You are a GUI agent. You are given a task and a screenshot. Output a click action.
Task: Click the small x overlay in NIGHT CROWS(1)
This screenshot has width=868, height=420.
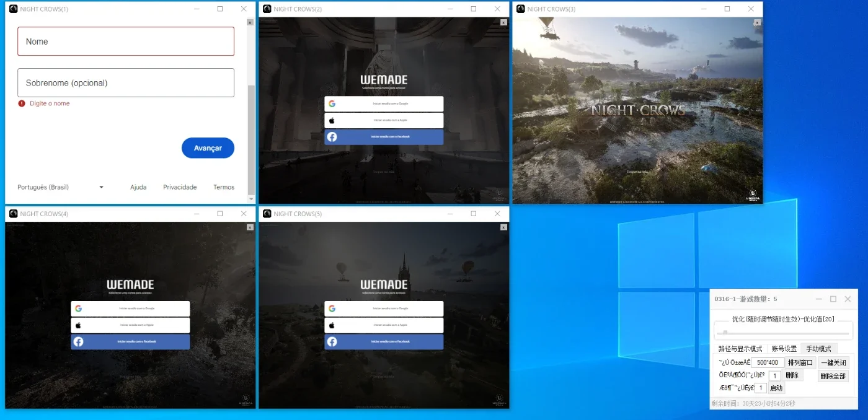pos(250,22)
